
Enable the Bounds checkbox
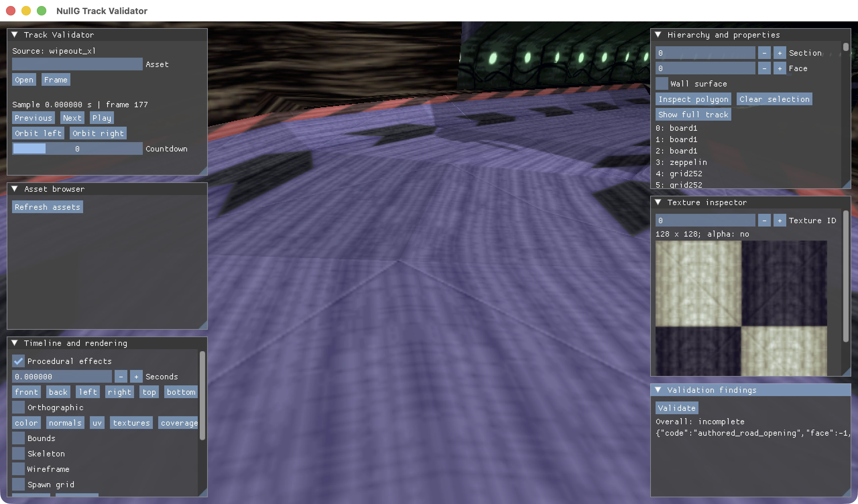[x=18, y=438]
